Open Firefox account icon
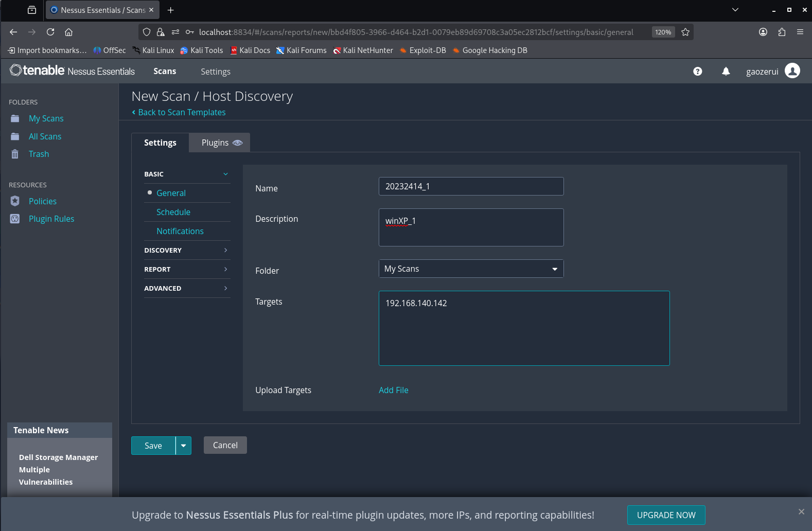The width and height of the screenshot is (812, 531). click(x=763, y=32)
